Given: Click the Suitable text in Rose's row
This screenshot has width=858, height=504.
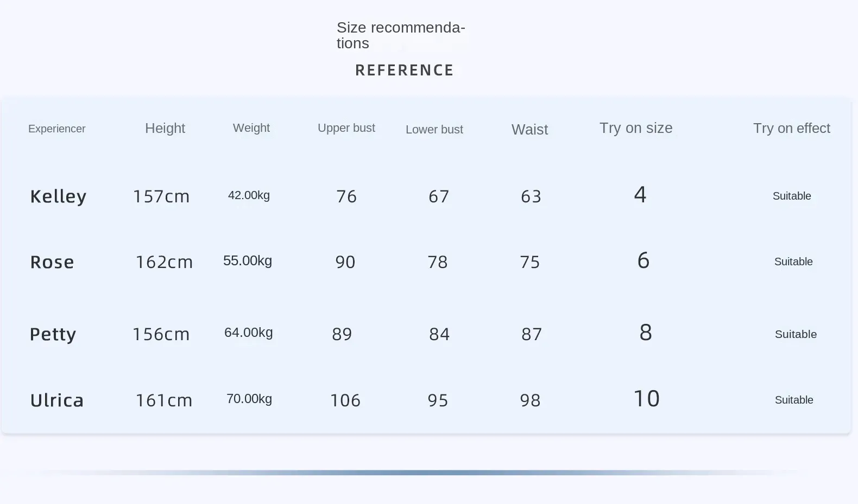Looking at the screenshot, I should tap(793, 262).
